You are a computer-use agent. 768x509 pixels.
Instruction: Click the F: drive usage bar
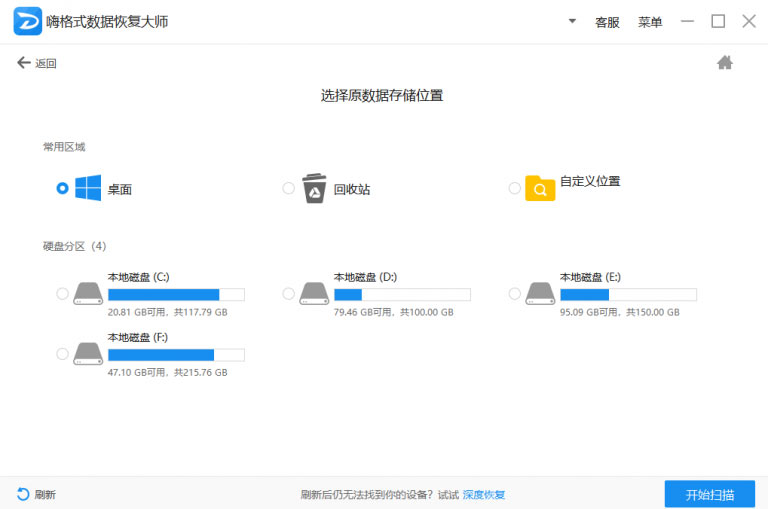click(x=176, y=355)
